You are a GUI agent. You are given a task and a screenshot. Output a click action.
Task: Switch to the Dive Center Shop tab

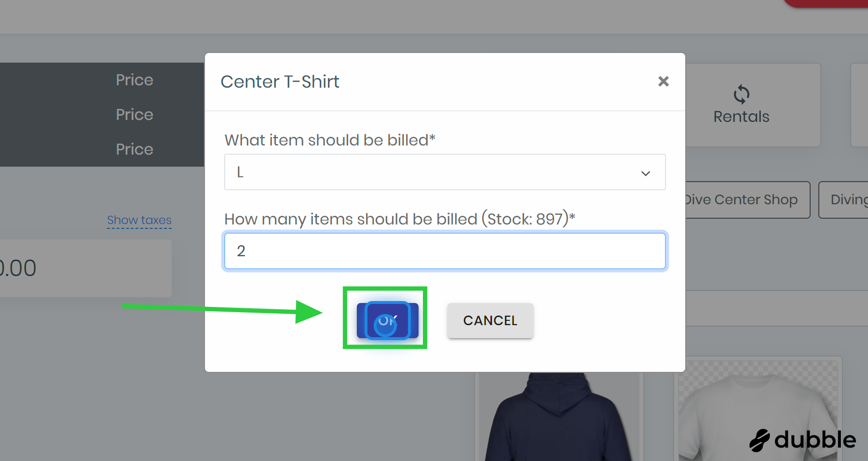pos(742,199)
